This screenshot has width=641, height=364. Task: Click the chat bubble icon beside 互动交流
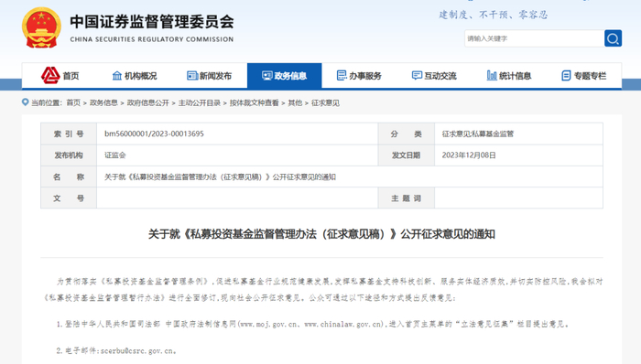(x=417, y=76)
